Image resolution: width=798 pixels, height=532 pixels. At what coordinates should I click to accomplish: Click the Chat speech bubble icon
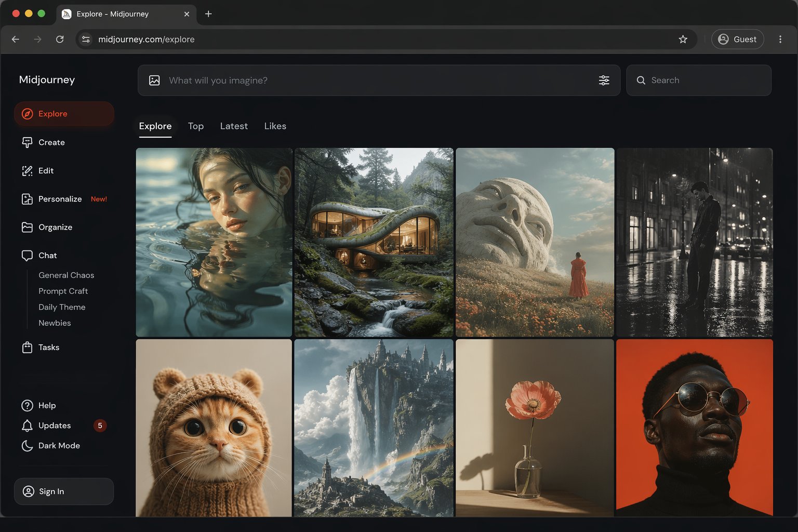[x=27, y=256]
